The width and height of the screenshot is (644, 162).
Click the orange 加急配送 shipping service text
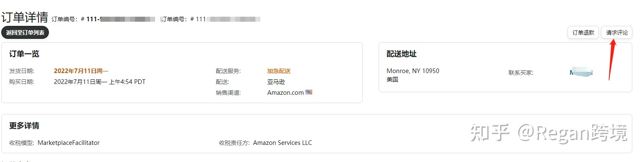[279, 71]
